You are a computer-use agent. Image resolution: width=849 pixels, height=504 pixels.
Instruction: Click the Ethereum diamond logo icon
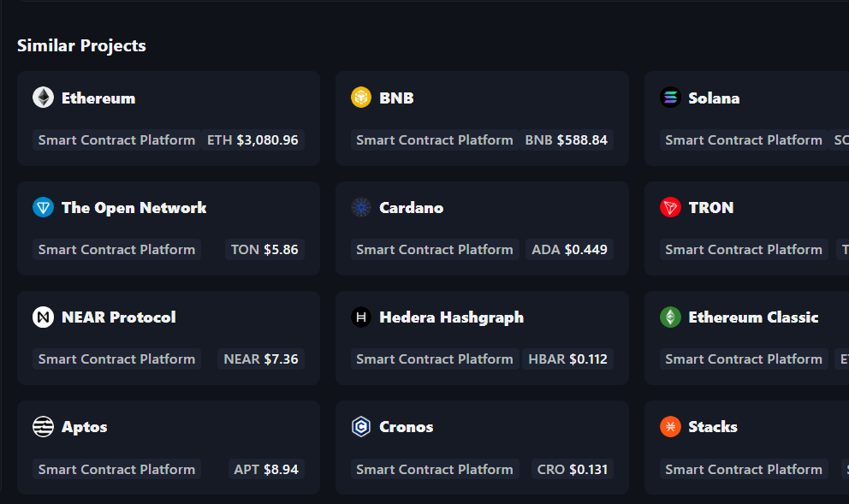tap(43, 98)
